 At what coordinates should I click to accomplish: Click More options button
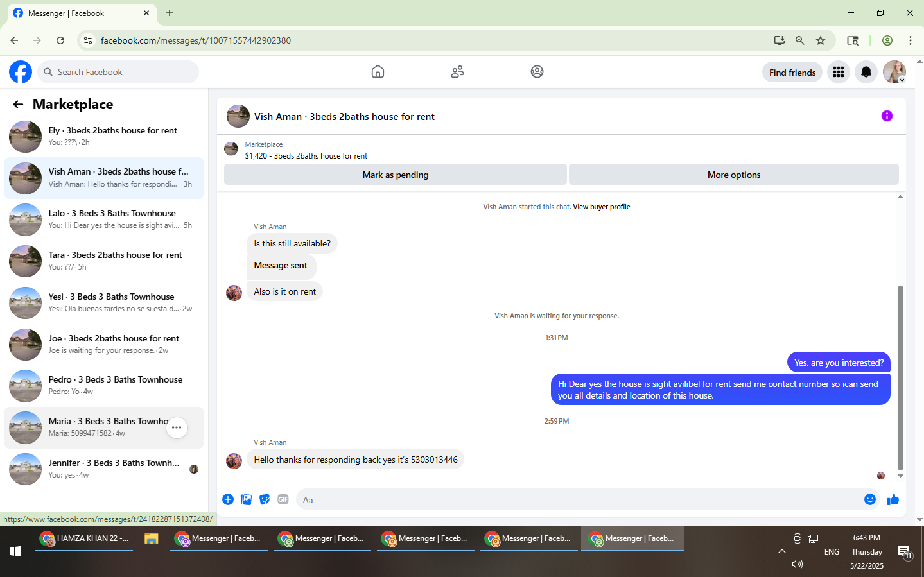[x=734, y=175]
